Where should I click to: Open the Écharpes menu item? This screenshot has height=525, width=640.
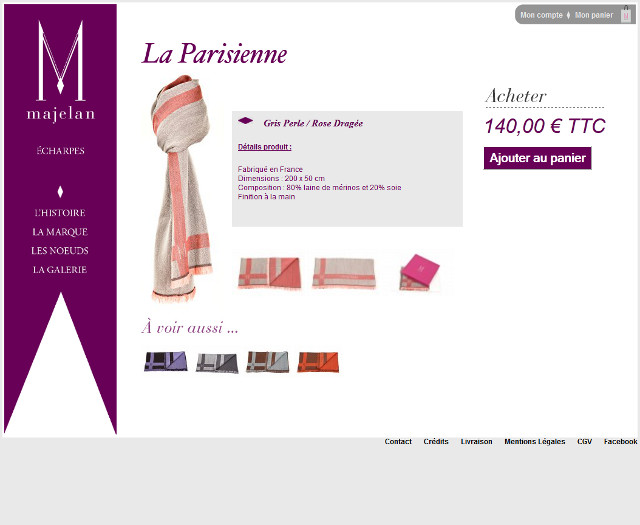[x=60, y=151]
